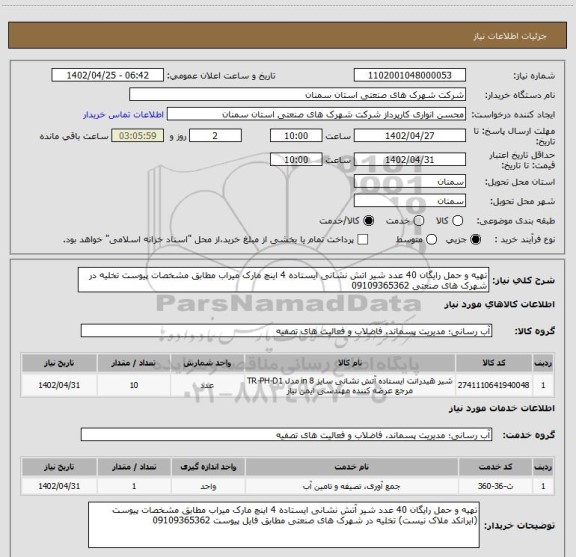
Task: Click the buyer organization name field
Action: click(x=297, y=95)
